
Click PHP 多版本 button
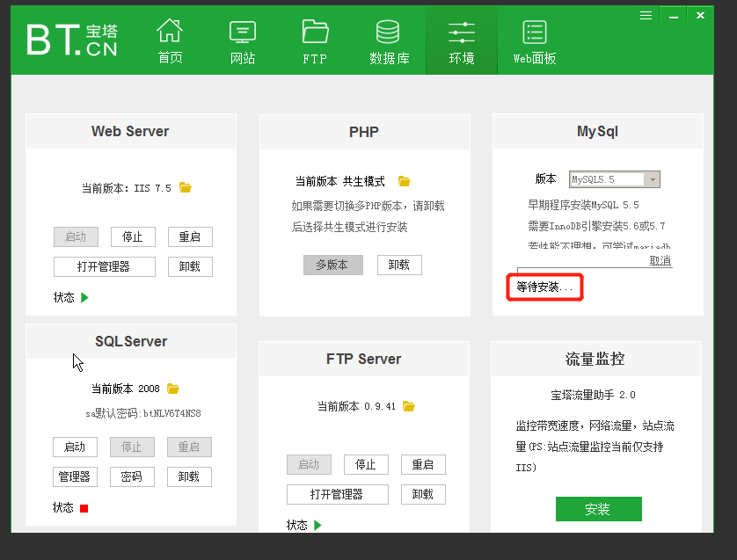coord(332,265)
